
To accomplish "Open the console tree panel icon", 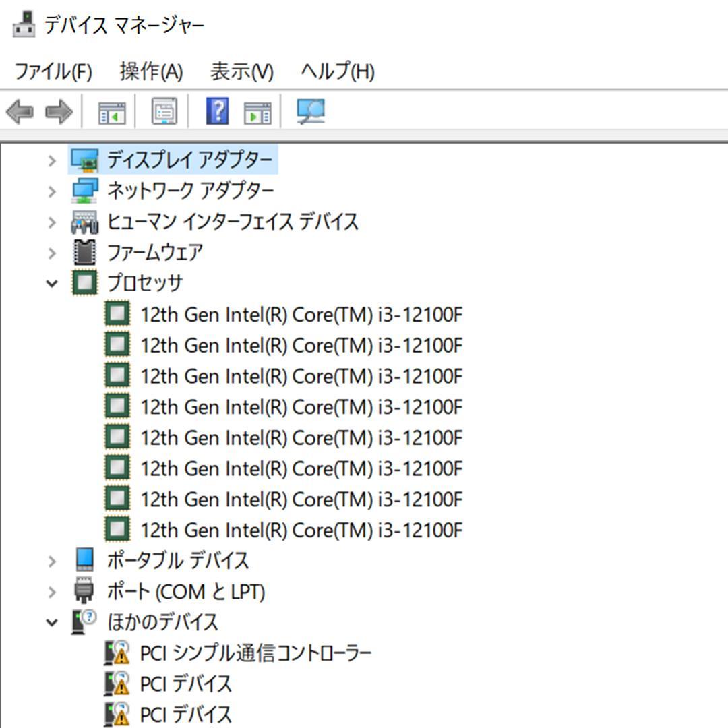I will coord(113,112).
